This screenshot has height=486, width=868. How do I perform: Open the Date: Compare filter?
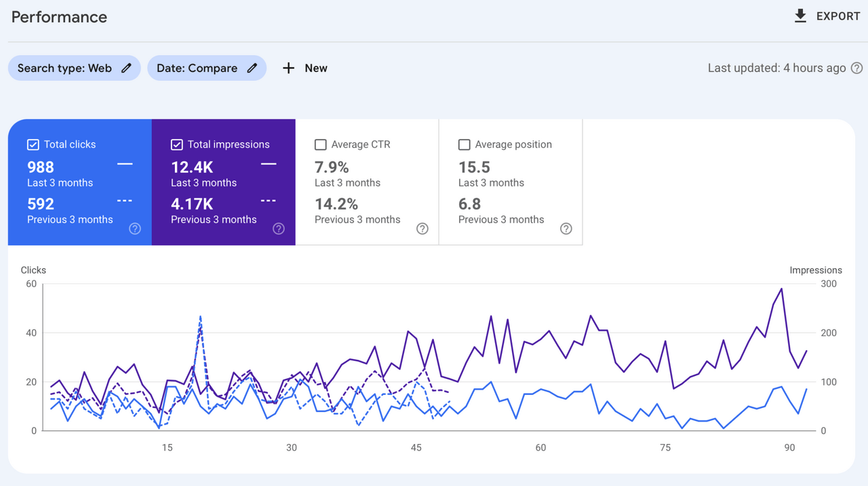tap(197, 68)
